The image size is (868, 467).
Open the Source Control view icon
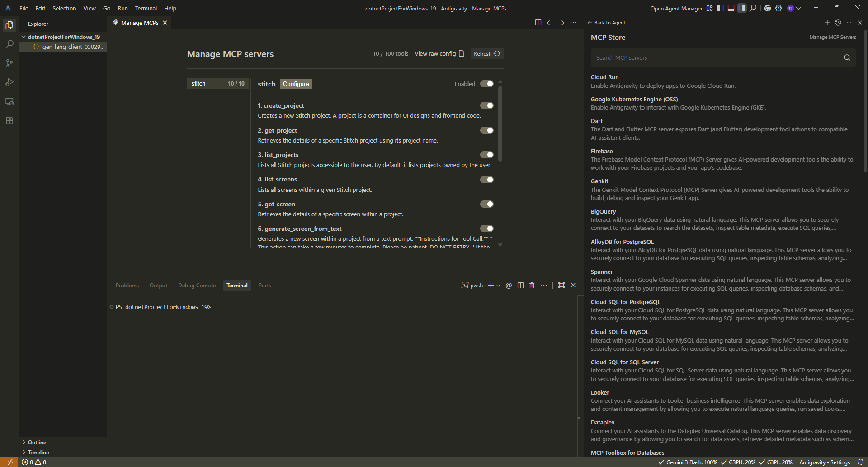pyautogui.click(x=9, y=63)
